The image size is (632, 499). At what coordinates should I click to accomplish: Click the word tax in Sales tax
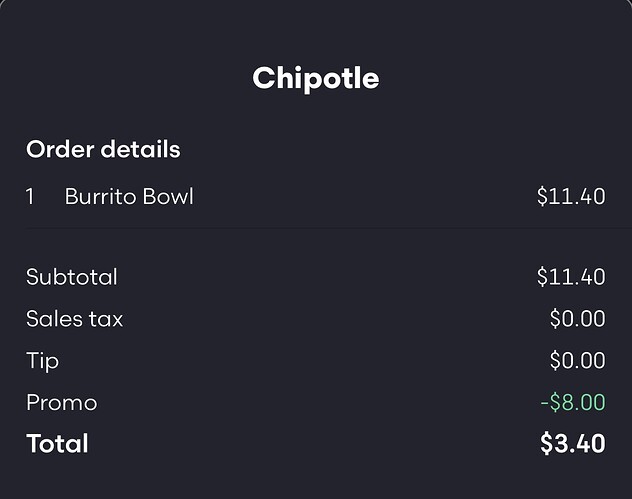pos(106,319)
